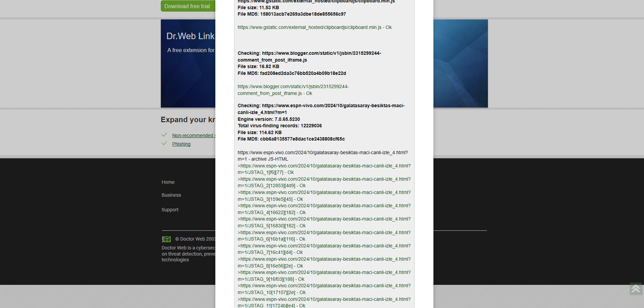Click the JSTAG_9[16f03][188] - Ok result
644x308 pixels.
[324, 276]
